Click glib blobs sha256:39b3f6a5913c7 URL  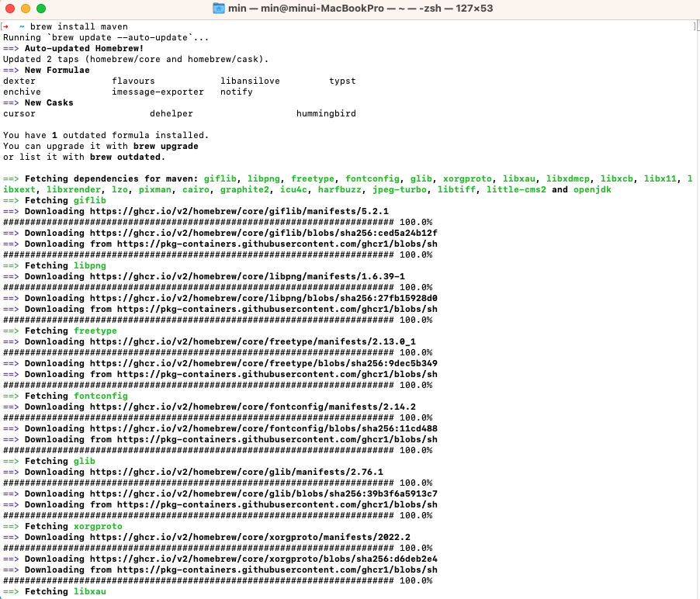point(263,493)
